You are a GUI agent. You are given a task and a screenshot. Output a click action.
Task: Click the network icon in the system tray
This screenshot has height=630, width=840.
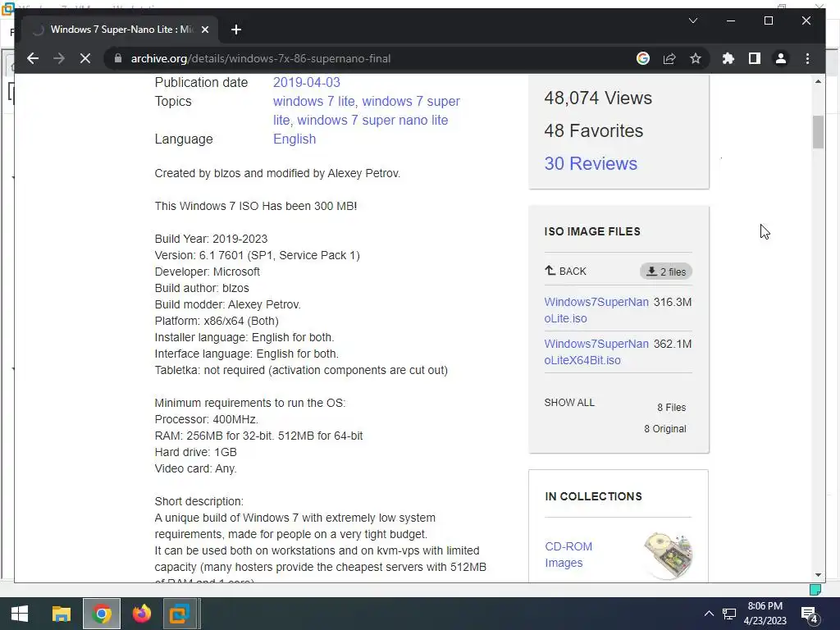(x=729, y=614)
